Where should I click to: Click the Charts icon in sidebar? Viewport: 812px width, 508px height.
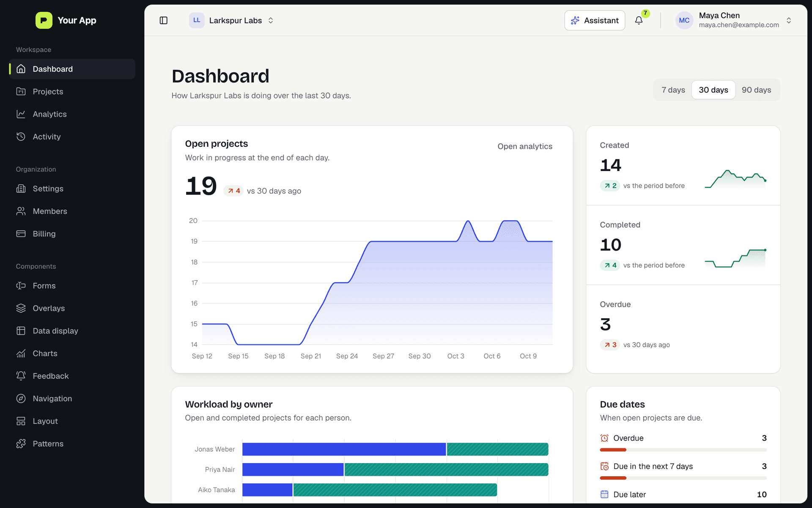tap(21, 353)
